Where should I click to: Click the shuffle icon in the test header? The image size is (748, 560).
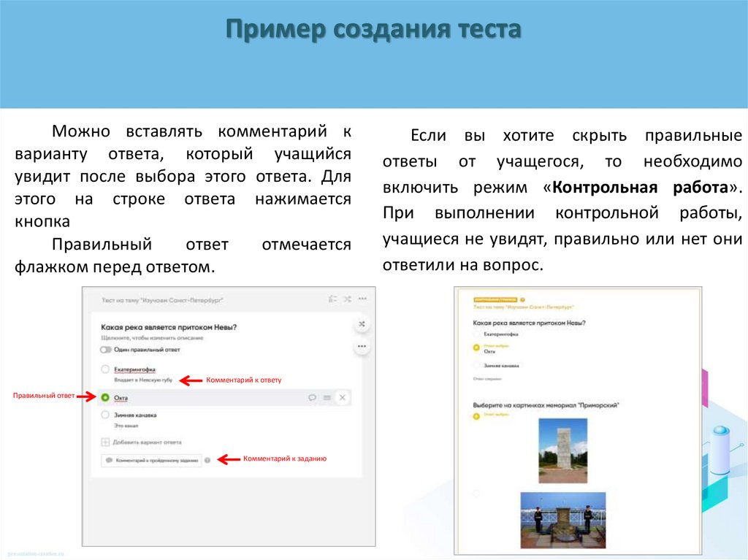(346, 299)
